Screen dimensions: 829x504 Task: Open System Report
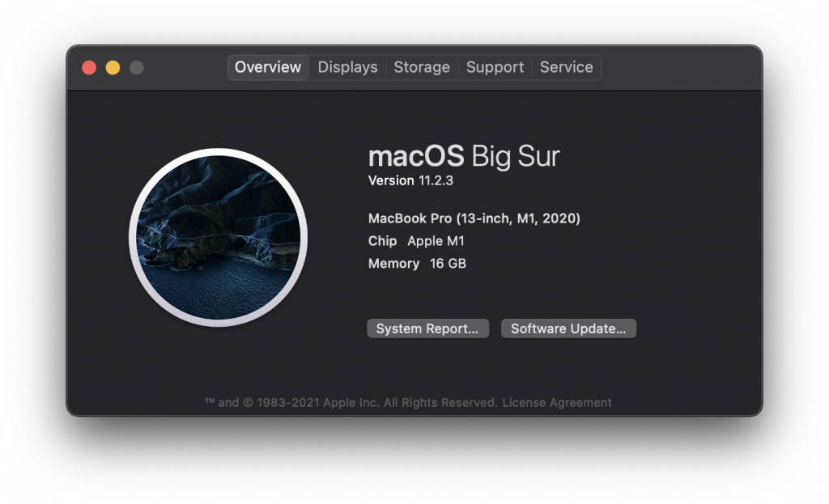(427, 328)
